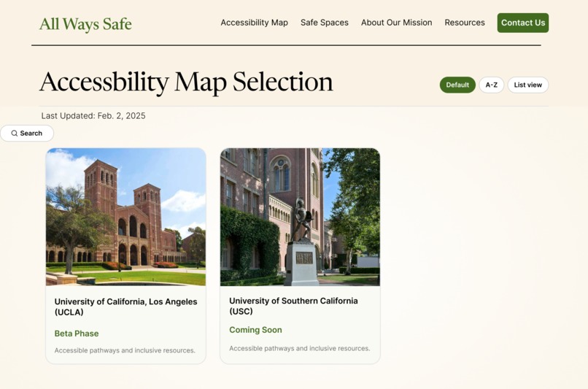Open the USC campus photo thumbnail
This screenshot has width=588, height=389.
(x=300, y=217)
